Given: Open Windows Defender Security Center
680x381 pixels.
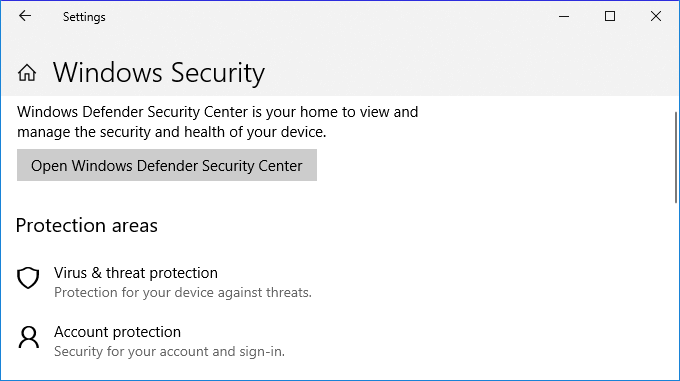Looking at the screenshot, I should [167, 165].
